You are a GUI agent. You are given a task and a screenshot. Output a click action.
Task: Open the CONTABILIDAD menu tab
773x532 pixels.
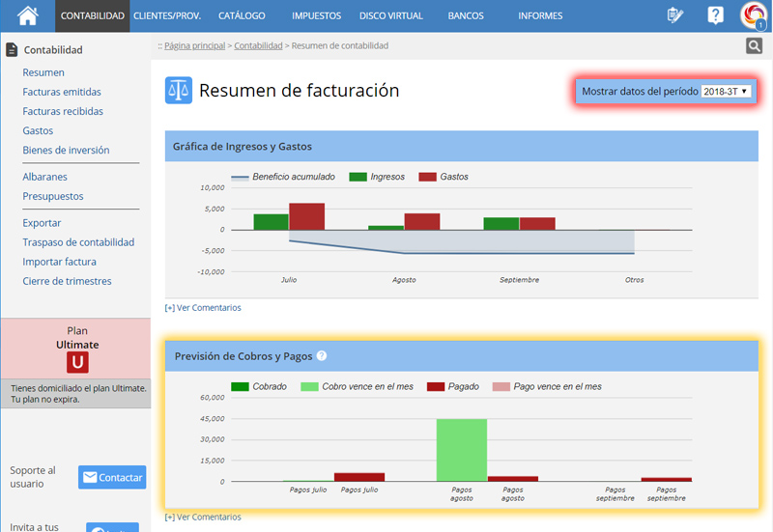92,15
